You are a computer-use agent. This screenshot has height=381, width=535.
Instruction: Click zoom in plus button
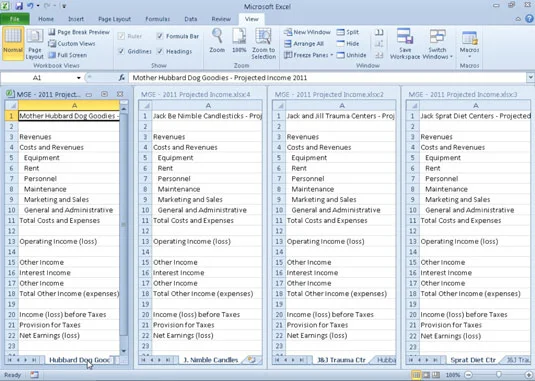coord(529,375)
